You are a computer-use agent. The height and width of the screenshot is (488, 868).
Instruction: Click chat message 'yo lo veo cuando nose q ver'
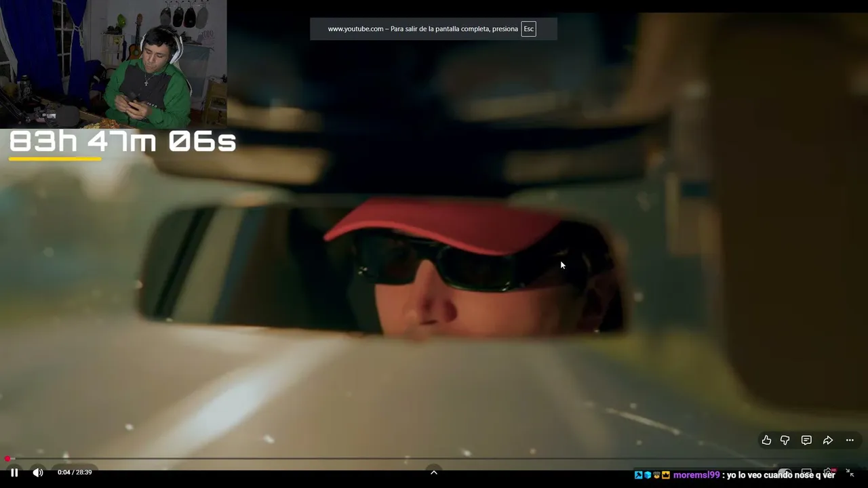coord(781,475)
